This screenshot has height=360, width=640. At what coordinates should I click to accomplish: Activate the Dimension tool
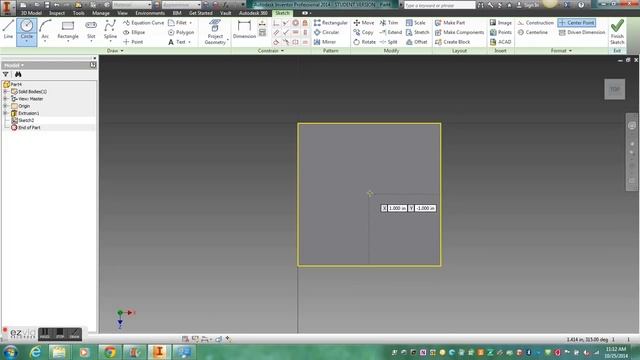pos(244,29)
